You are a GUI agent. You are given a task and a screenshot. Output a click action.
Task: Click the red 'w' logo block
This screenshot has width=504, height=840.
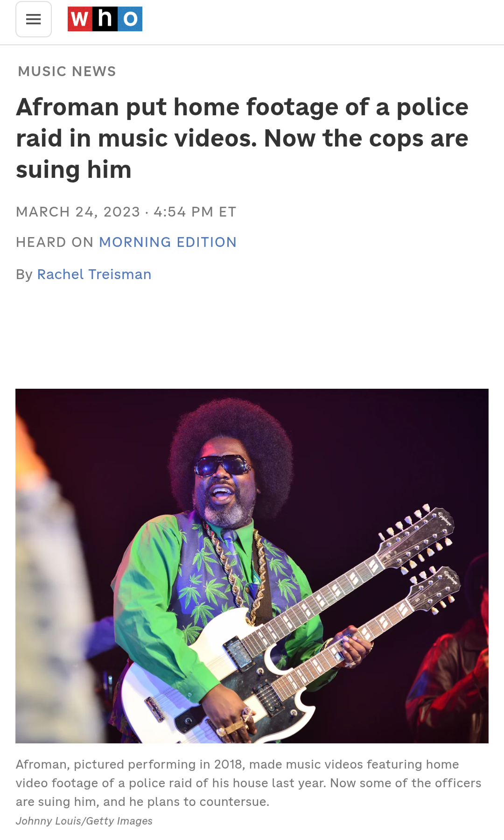(x=80, y=19)
